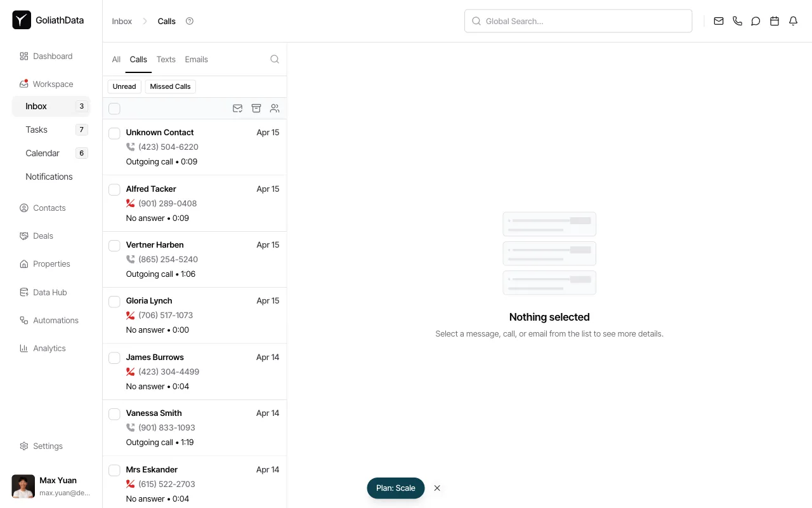Select the checkbox beside Gloria Lynch's call
This screenshot has height=508, width=812.
click(114, 301)
